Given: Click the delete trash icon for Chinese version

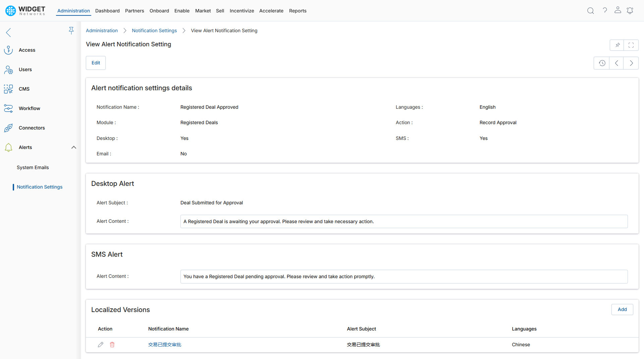Looking at the screenshot, I should (x=112, y=345).
